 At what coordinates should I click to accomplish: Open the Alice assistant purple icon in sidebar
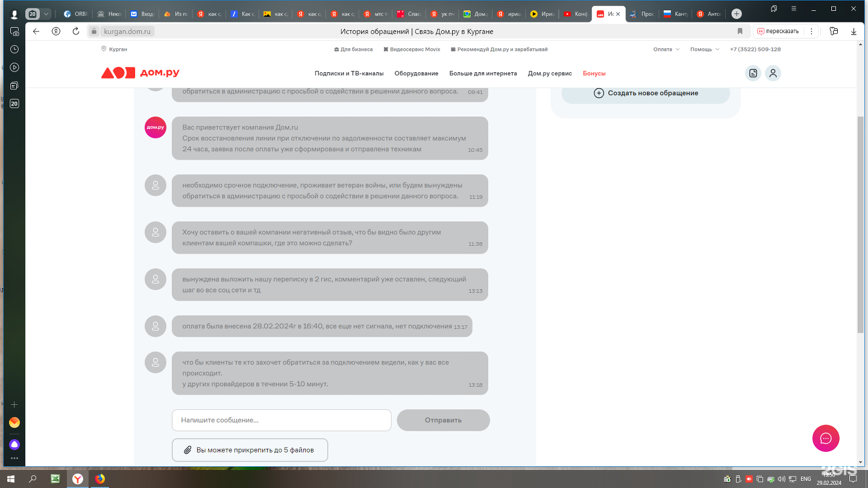[x=14, y=445]
